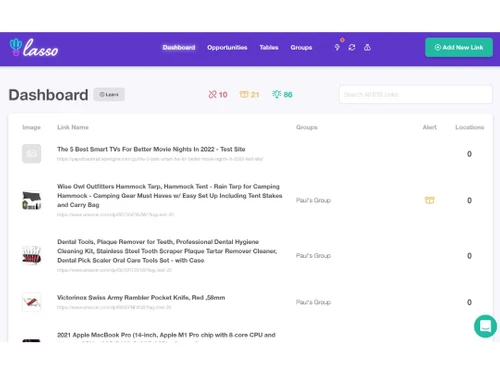Click the Image column header
The height and width of the screenshot is (375, 500).
31,127
